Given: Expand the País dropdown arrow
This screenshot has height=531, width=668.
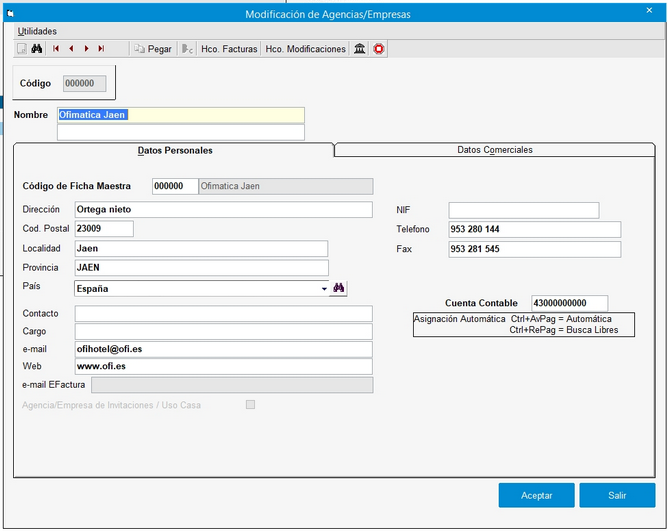Looking at the screenshot, I should [324, 289].
